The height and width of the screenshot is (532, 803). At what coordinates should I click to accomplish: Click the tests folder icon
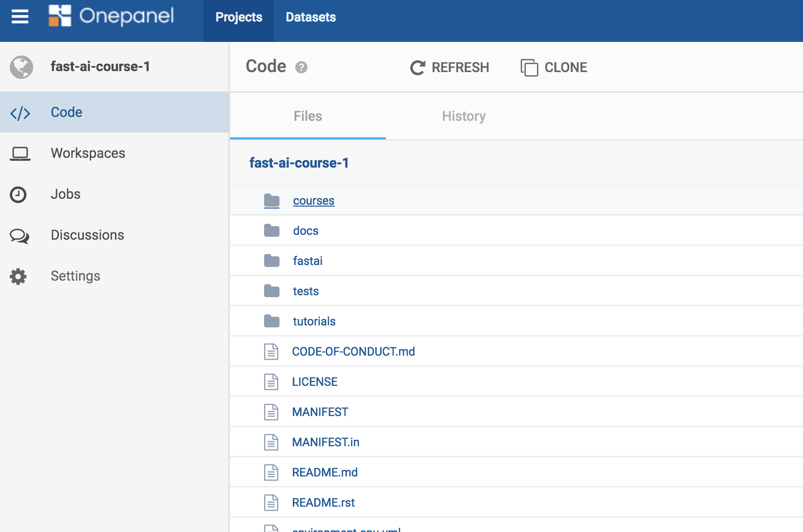click(272, 291)
